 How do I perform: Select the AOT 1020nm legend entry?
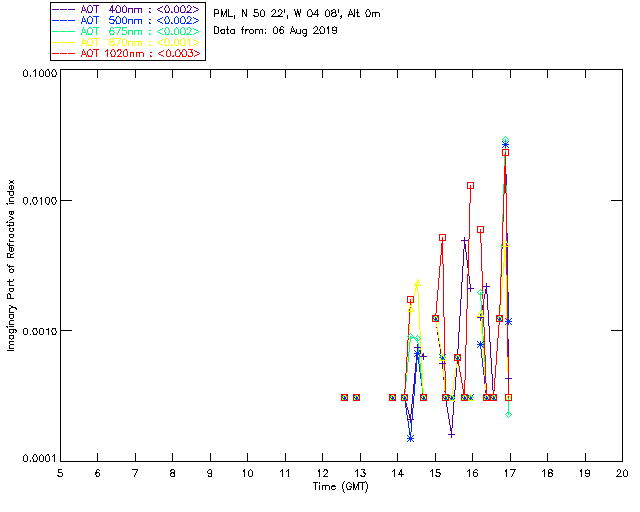[x=127, y=53]
